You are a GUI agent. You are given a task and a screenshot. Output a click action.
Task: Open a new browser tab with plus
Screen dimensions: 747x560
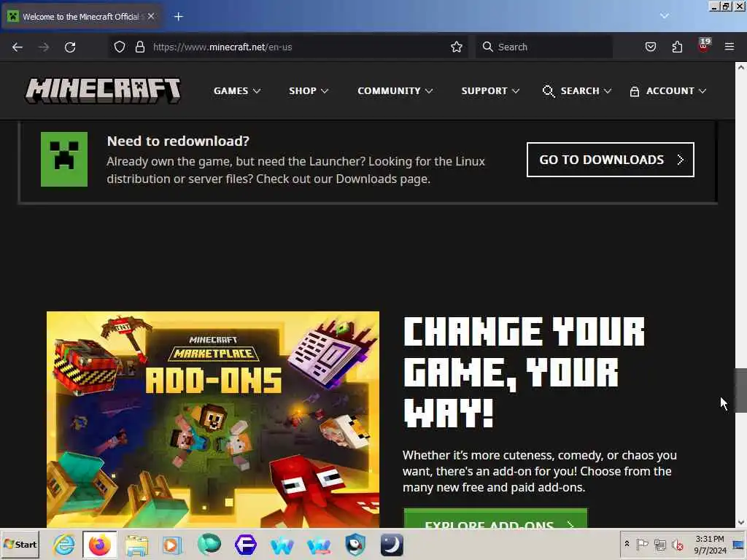[179, 17]
